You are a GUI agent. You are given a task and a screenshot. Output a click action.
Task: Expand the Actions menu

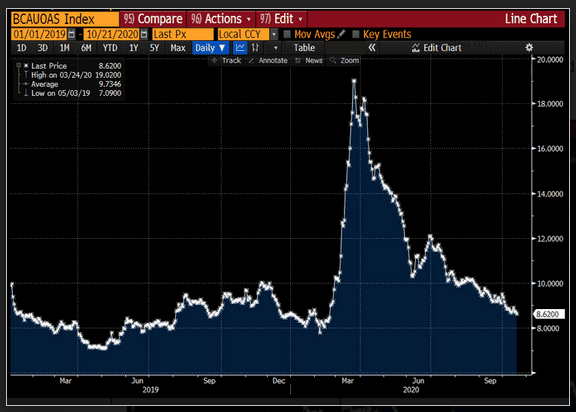221,19
